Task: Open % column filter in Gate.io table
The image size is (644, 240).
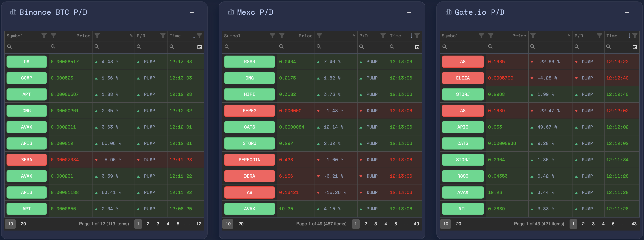Action: point(533,35)
